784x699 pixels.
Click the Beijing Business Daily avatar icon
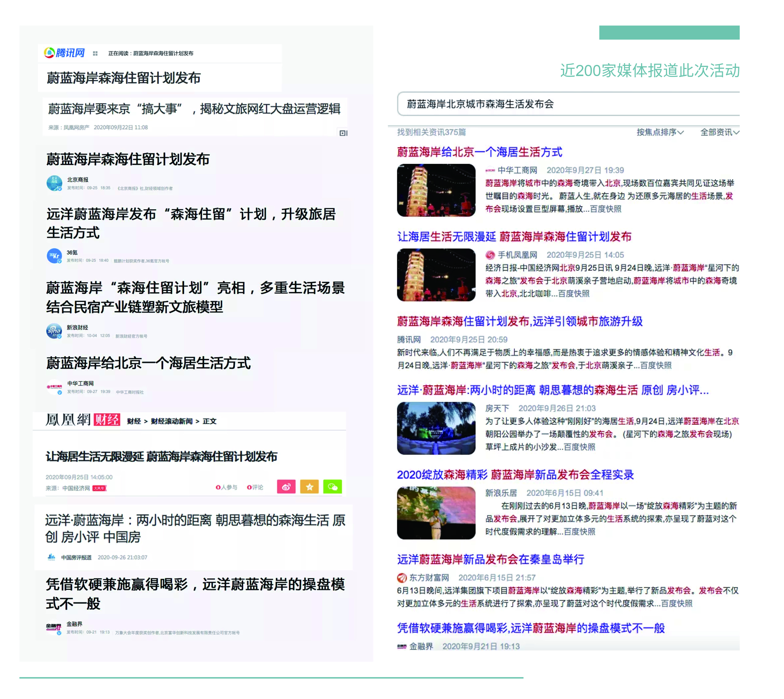point(54,183)
